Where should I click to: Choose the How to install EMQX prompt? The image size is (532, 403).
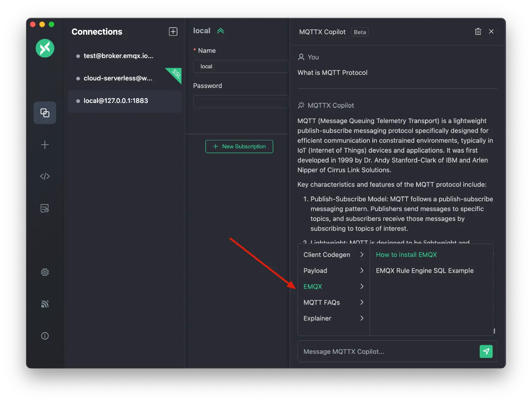[406, 254]
